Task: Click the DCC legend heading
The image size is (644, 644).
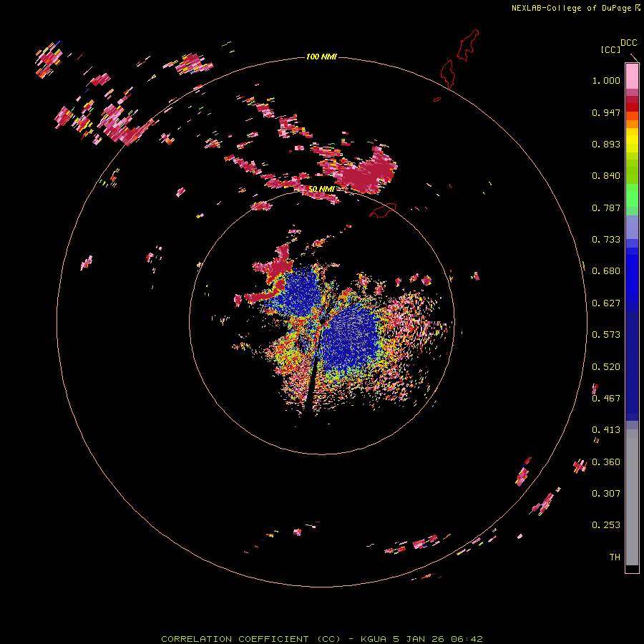Action: (628, 43)
